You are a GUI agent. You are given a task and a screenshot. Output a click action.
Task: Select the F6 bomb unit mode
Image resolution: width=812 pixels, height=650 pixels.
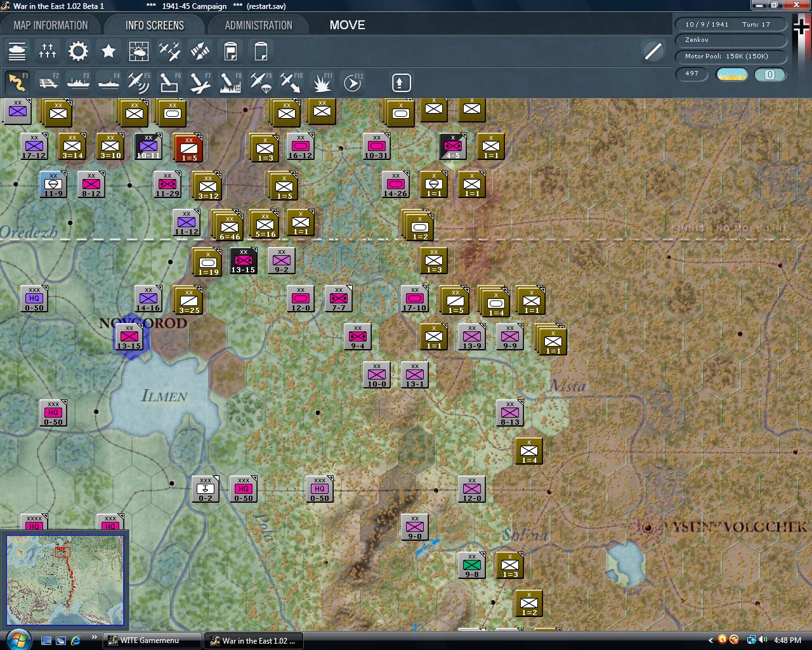[x=169, y=83]
